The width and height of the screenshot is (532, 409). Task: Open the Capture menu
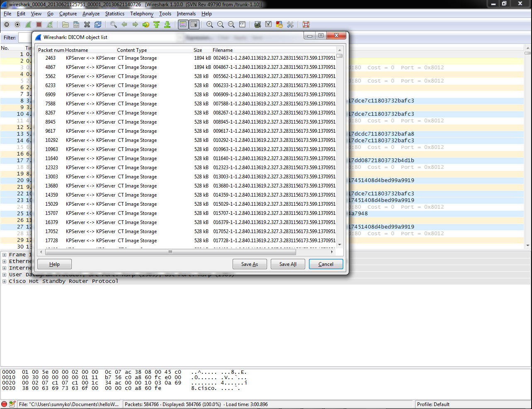coord(68,14)
